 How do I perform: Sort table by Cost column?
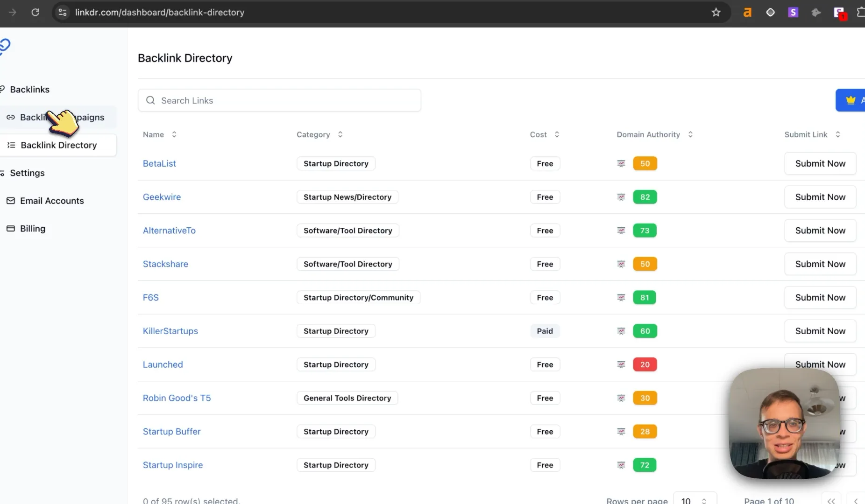click(545, 134)
